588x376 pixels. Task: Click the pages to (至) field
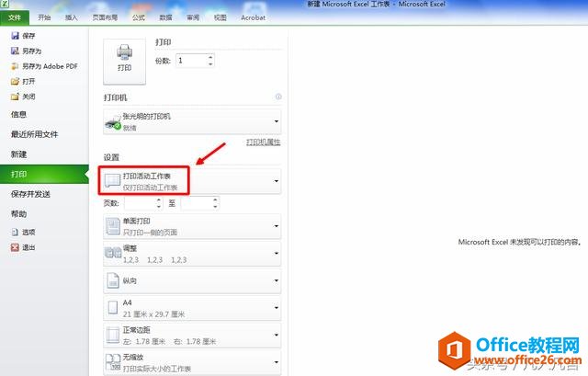[x=197, y=203]
